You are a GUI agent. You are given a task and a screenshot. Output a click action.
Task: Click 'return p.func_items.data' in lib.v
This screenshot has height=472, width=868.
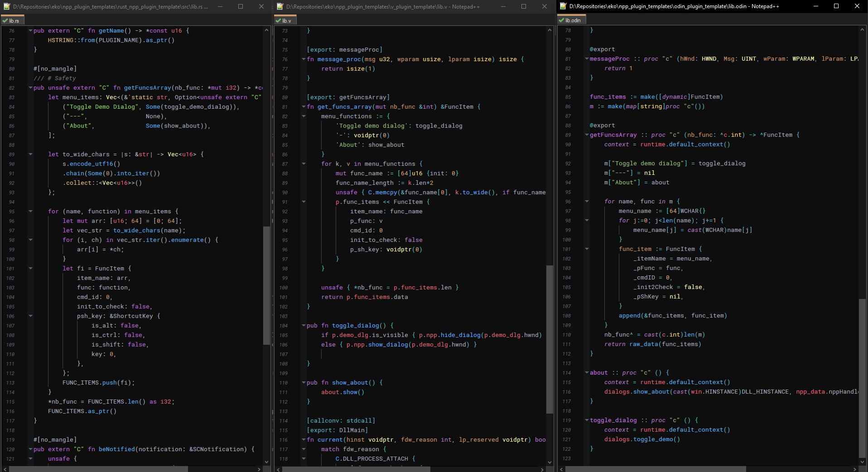click(x=364, y=297)
